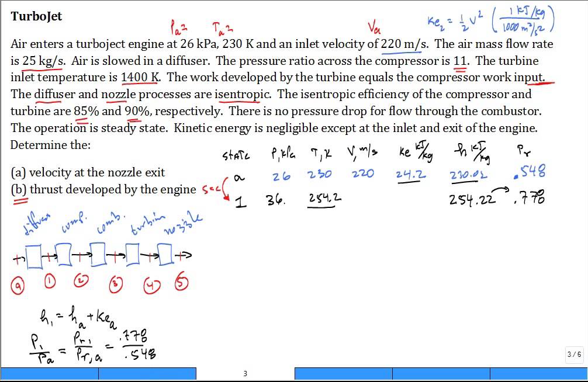
Task: Click the red 'Va' annotation above the velocity
Action: pos(374,27)
